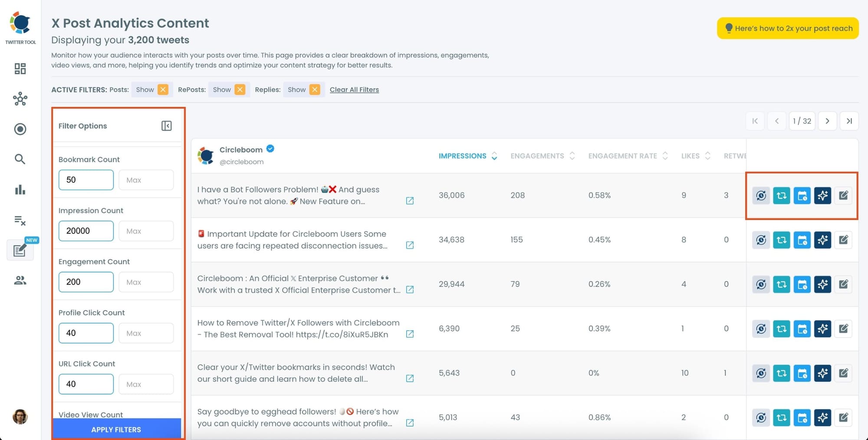Click the Apply Filters button
868x440 pixels.
(x=116, y=429)
